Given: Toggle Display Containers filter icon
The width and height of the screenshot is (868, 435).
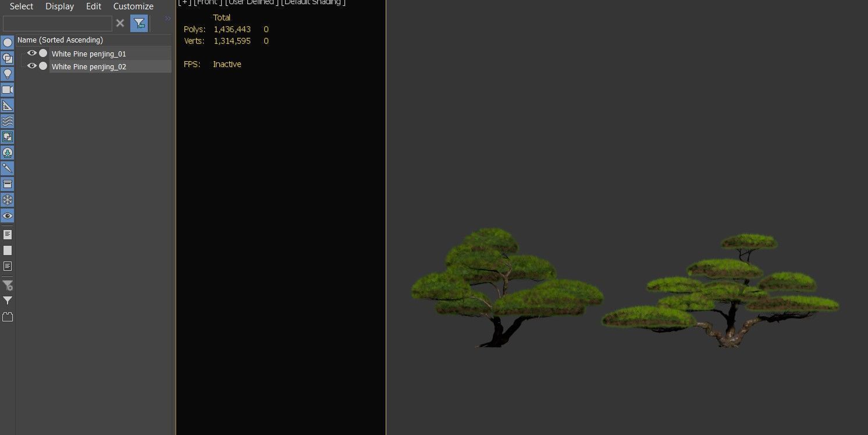Looking at the screenshot, I should coord(8,184).
